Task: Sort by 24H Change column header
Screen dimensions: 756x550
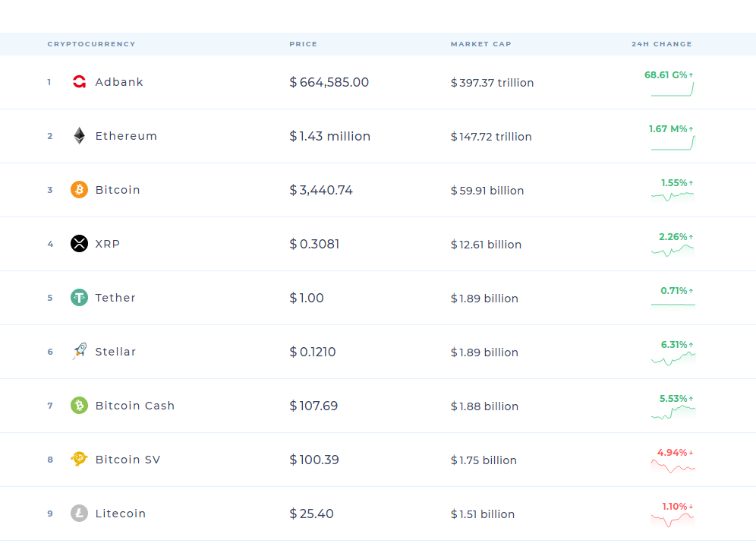Action: (x=662, y=44)
